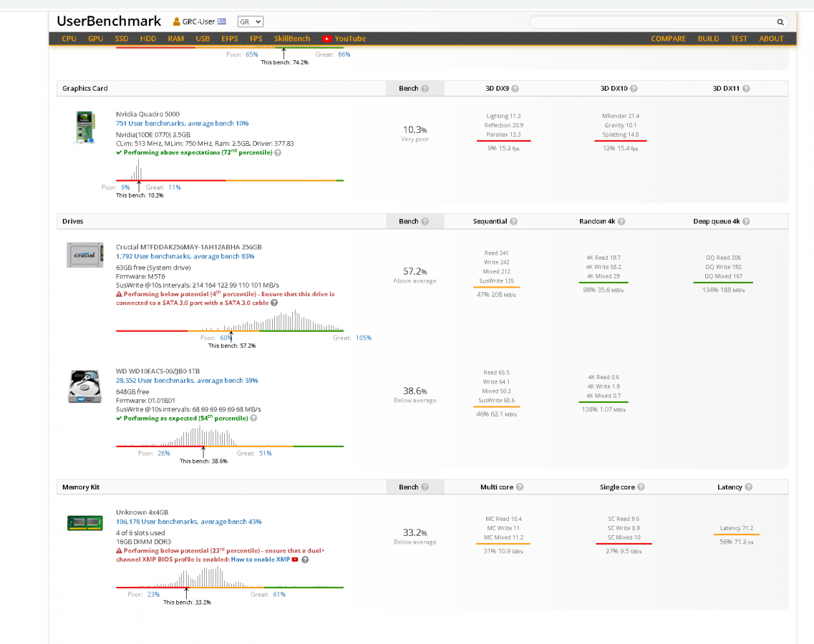Image resolution: width=814 pixels, height=644 pixels.
Task: Click the search magnifier icon
Action: coord(780,22)
